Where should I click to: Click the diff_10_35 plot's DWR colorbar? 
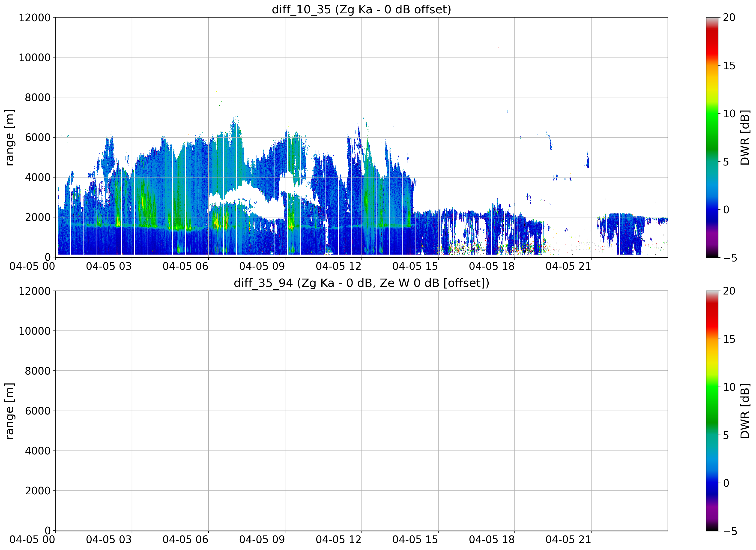(x=712, y=137)
